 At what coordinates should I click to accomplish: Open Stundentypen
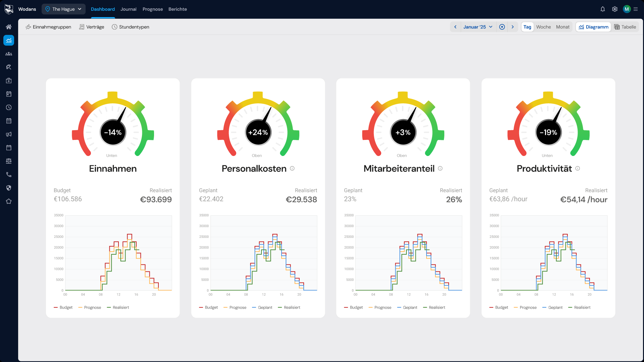(x=131, y=27)
